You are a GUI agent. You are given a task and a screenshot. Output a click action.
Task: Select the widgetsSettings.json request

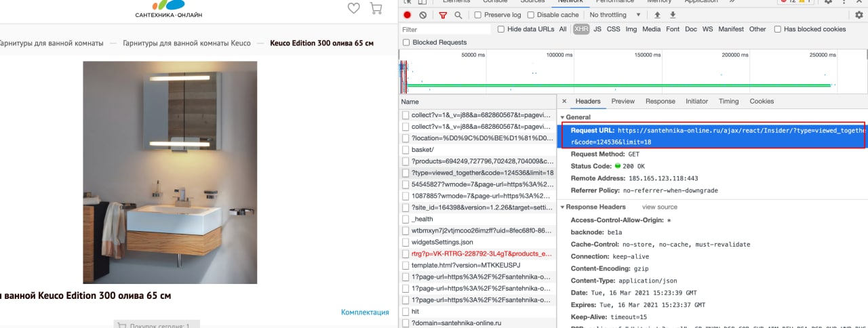click(x=478, y=242)
